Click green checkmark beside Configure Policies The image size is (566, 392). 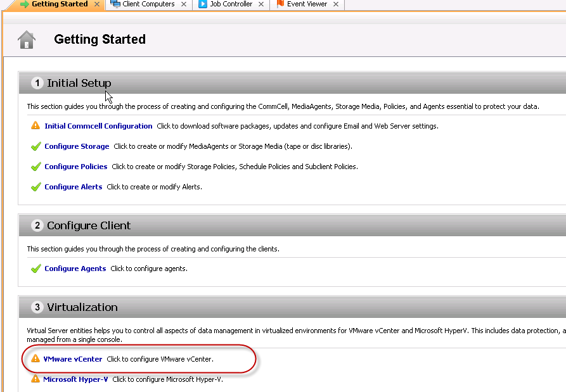coord(35,167)
